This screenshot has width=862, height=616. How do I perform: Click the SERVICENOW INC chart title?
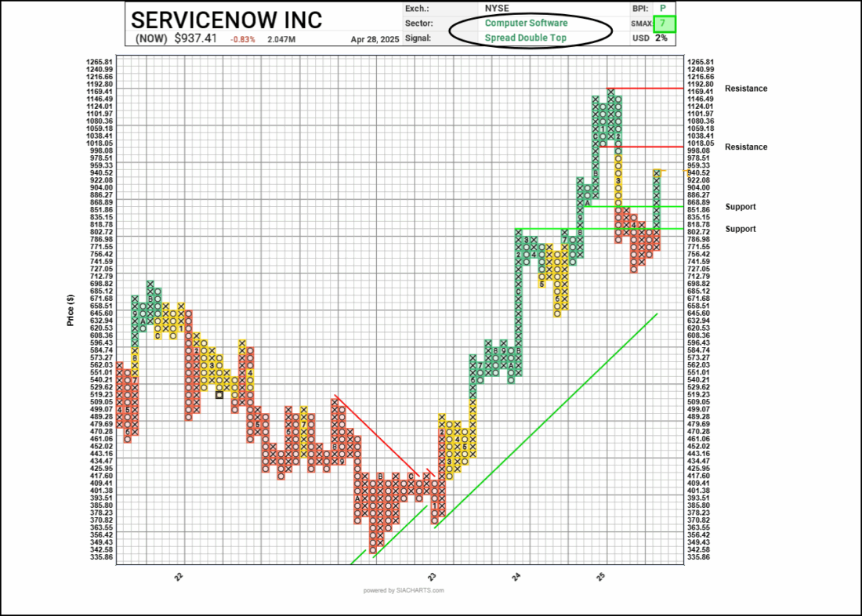point(226,20)
